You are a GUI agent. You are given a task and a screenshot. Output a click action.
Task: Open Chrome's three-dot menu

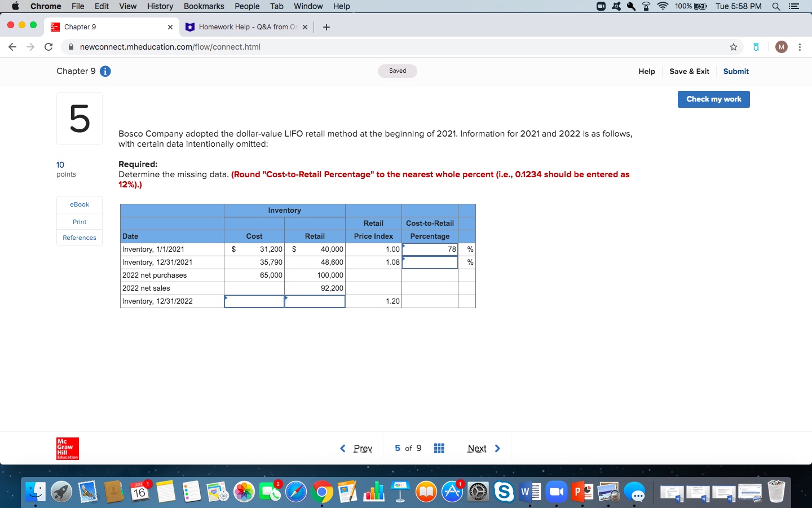click(800, 47)
